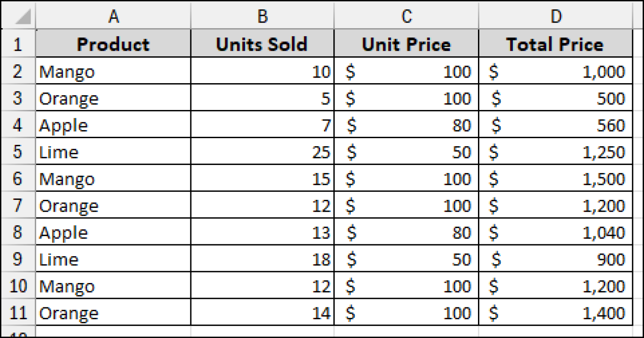
Task: Click the $1,250 total price cell
Action: [556, 152]
